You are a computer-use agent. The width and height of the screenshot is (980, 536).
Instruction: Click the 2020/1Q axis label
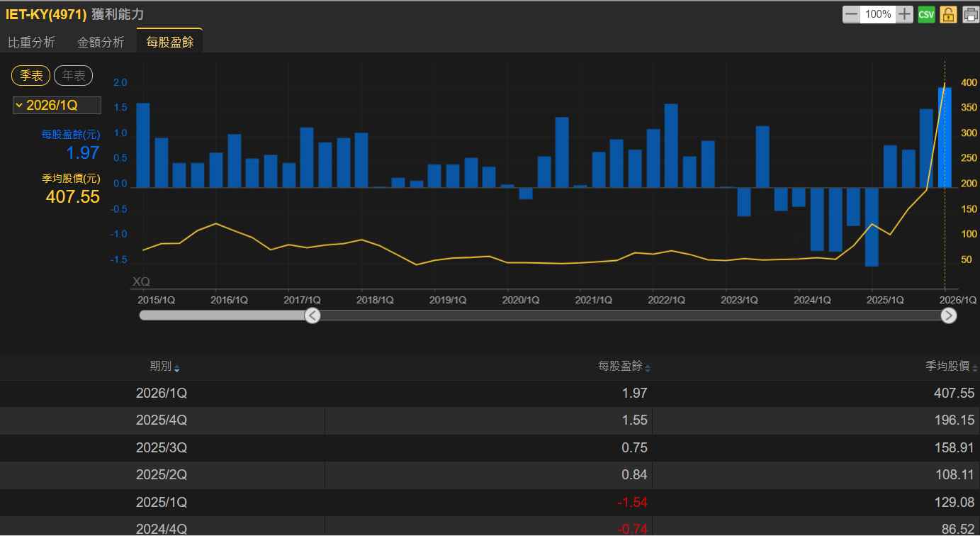[521, 300]
